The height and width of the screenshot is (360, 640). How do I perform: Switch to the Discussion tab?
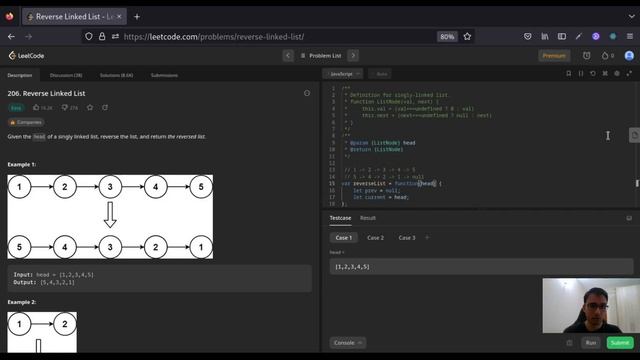click(x=66, y=75)
